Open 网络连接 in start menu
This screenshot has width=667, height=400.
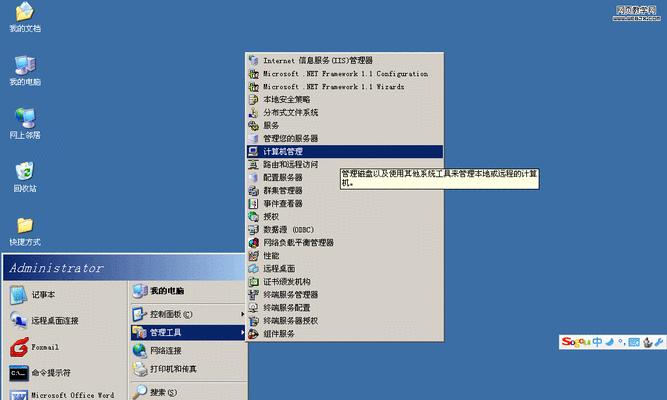click(x=188, y=351)
